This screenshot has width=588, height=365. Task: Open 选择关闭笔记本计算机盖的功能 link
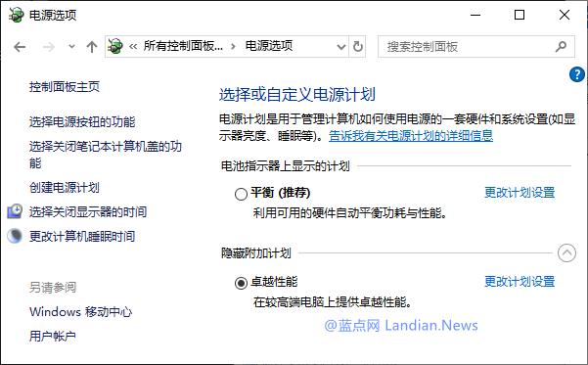click(106, 155)
